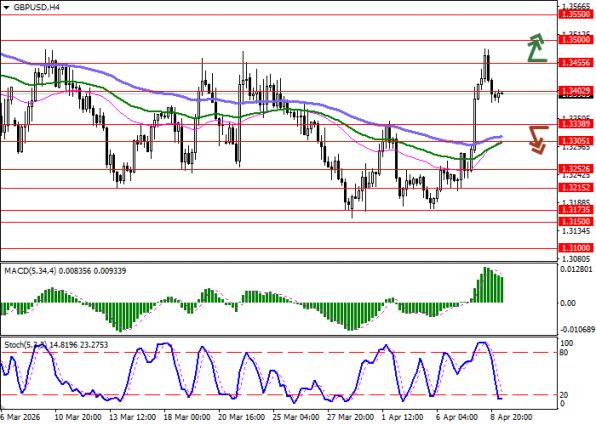Select the 1.34556 price level label
This screenshot has height=425, width=596.
[576, 62]
